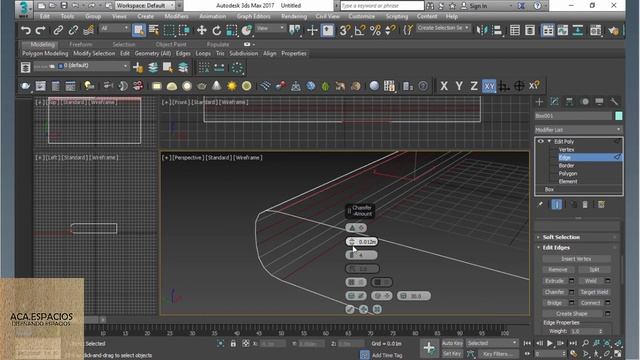This screenshot has height=360, width=640.
Task: Click the Play Animation button
Action: 550,343
